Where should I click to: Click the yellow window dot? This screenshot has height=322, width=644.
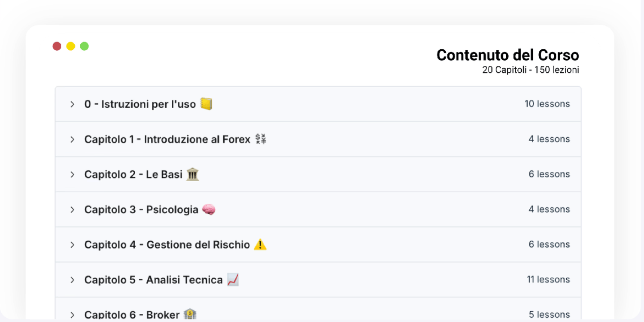[70, 46]
